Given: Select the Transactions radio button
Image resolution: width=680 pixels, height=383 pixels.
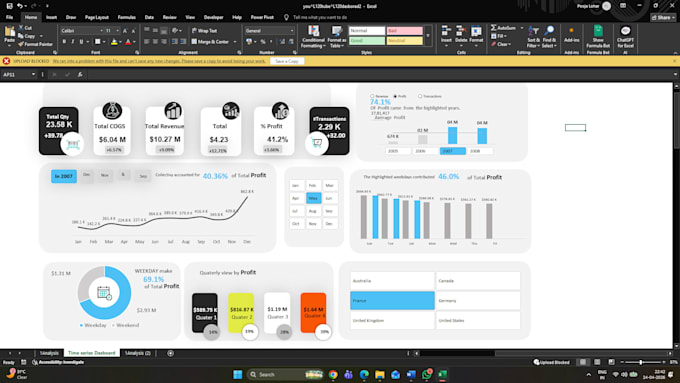Looking at the screenshot, I should pos(420,96).
